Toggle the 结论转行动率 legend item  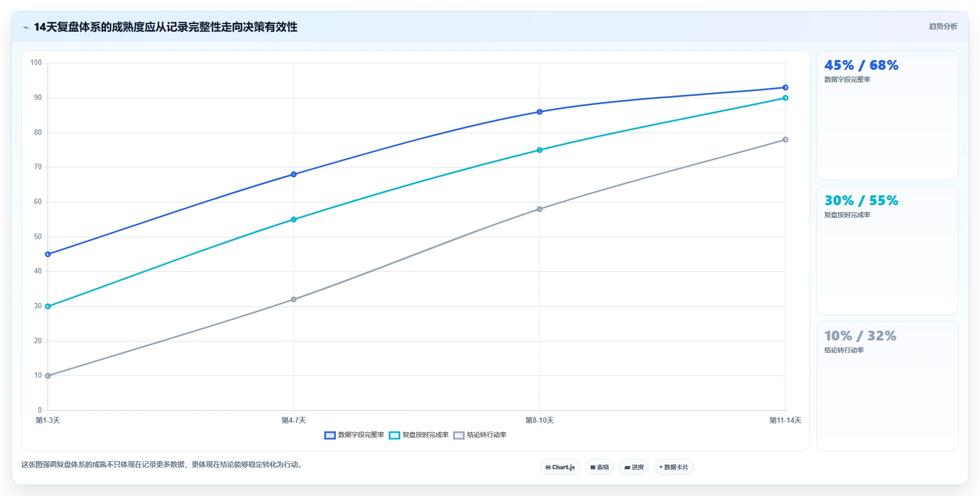480,435
